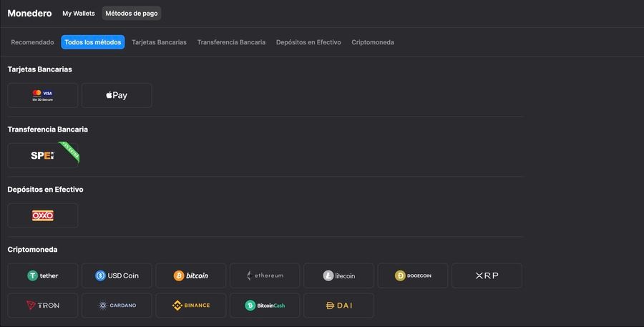Click the Monedero page title
The image size is (644, 327).
(x=29, y=13)
